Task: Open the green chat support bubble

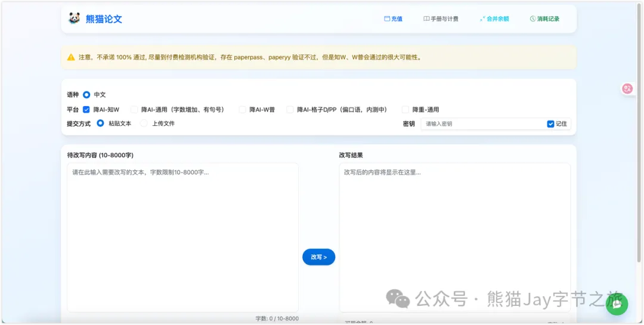Action: [x=617, y=304]
